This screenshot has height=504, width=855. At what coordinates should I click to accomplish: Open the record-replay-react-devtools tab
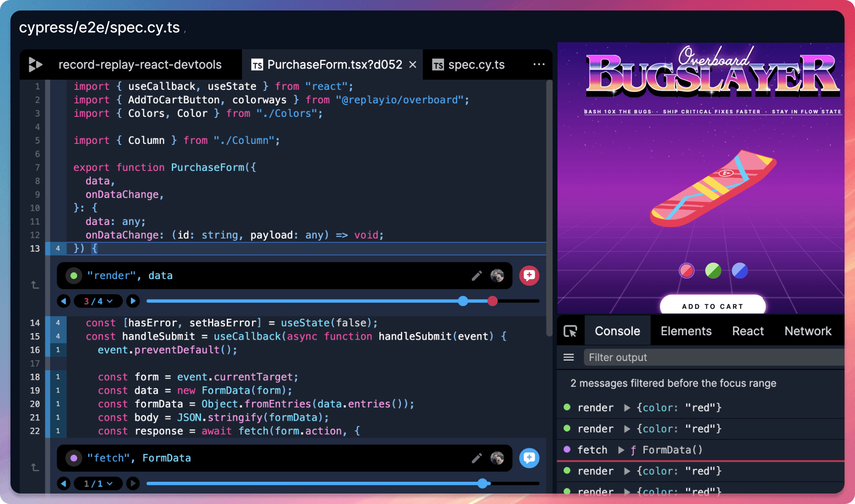click(x=140, y=65)
